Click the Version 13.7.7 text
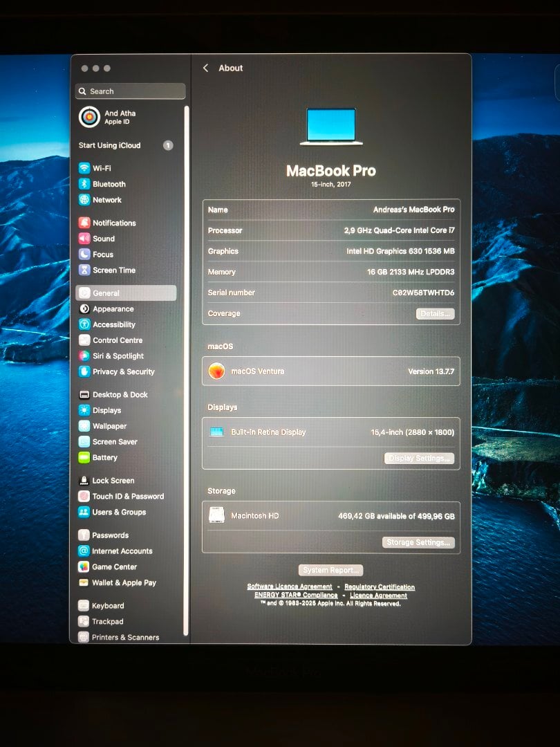 pos(431,371)
